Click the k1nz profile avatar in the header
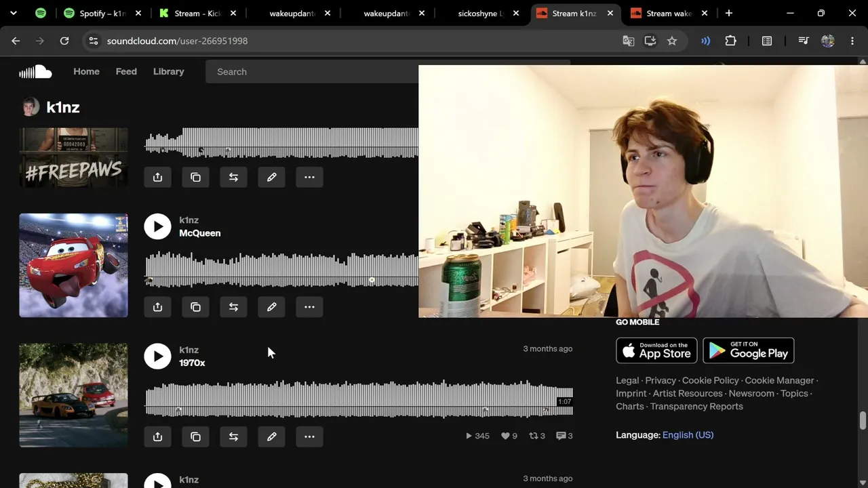Image resolution: width=868 pixels, height=488 pixels. coord(31,107)
